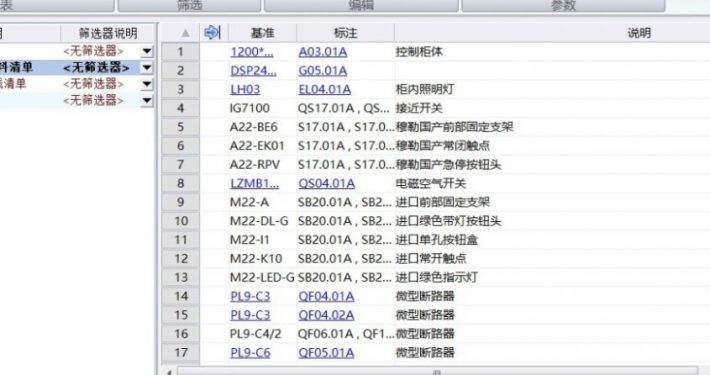The image size is (710, 375).
Task: Click the 说明 column header
Action: (639, 33)
